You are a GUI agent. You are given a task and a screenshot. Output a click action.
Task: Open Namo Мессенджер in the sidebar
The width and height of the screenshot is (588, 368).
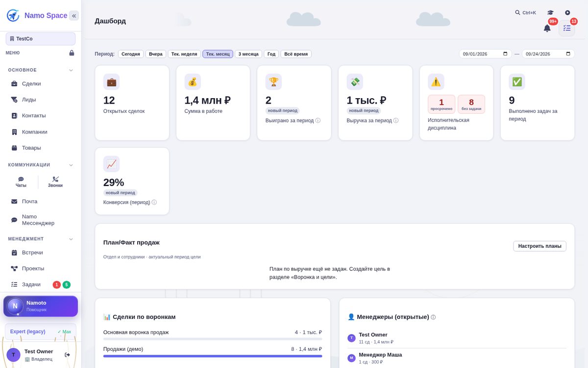click(x=41, y=220)
